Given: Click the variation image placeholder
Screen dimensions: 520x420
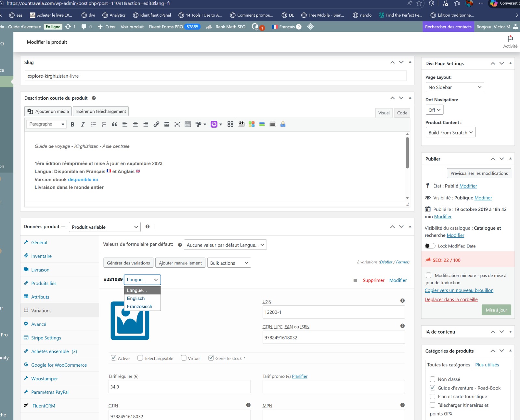Looking at the screenshot, I should 130,321.
